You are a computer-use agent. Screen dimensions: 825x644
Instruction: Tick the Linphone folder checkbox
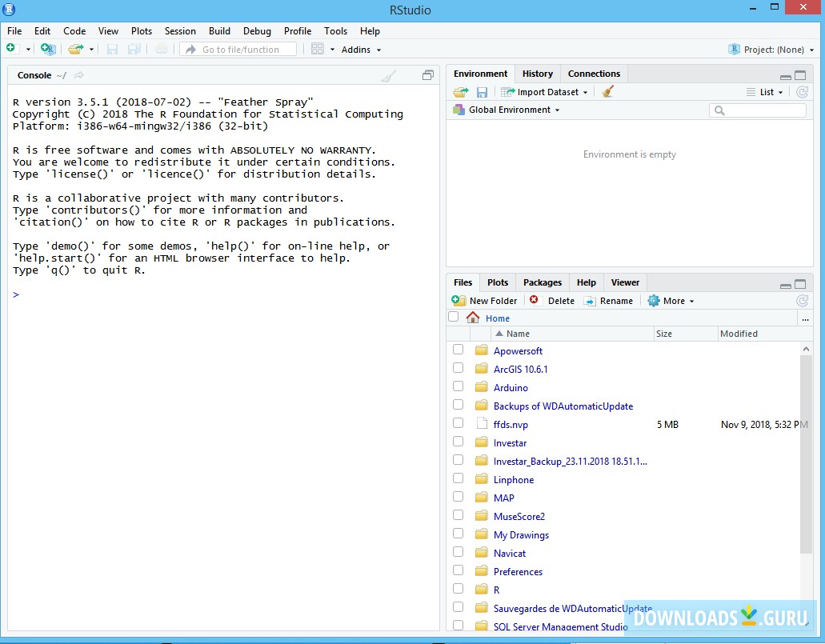[x=459, y=478]
